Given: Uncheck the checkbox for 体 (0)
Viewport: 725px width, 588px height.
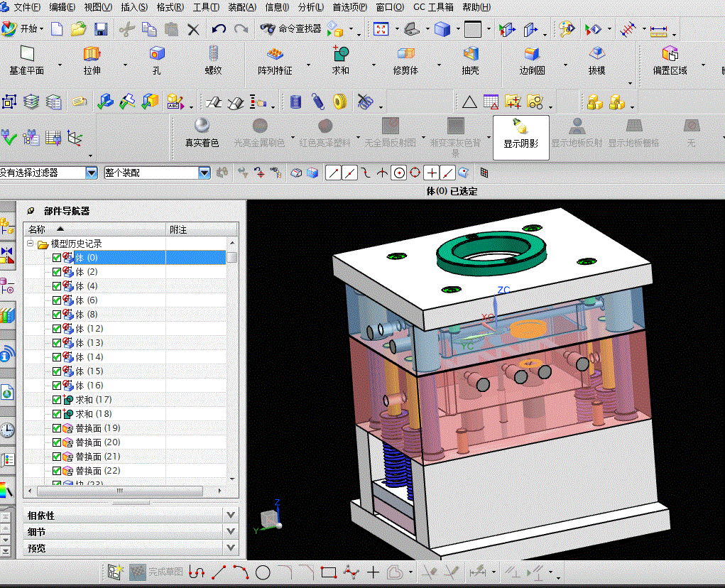Looking at the screenshot, I should [57, 258].
